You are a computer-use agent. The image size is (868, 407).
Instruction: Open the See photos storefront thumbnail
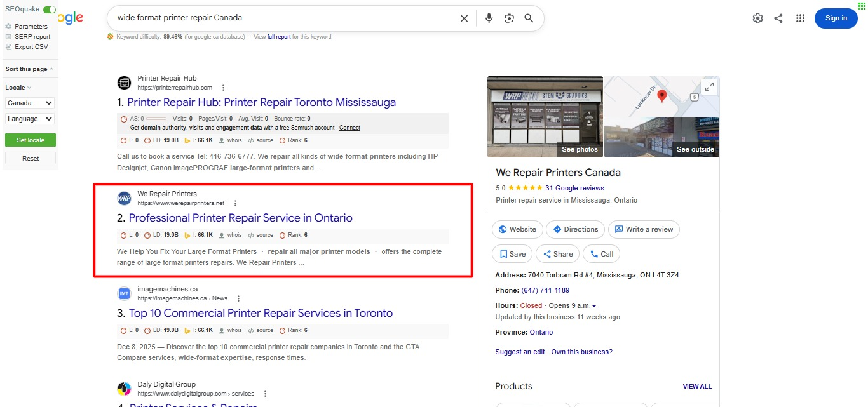[x=545, y=117]
